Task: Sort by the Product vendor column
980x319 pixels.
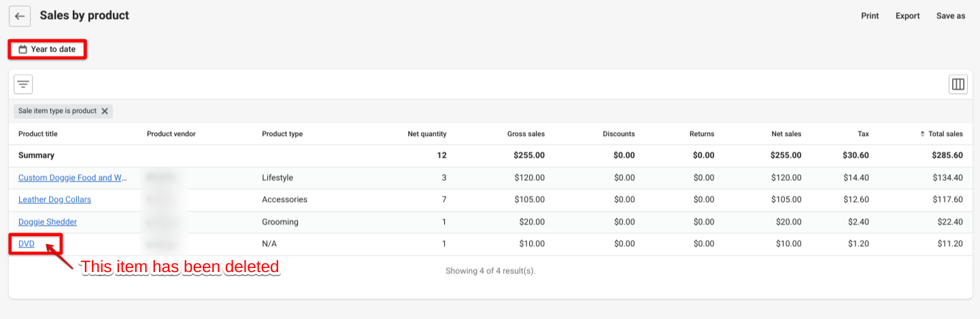Action: (171, 134)
